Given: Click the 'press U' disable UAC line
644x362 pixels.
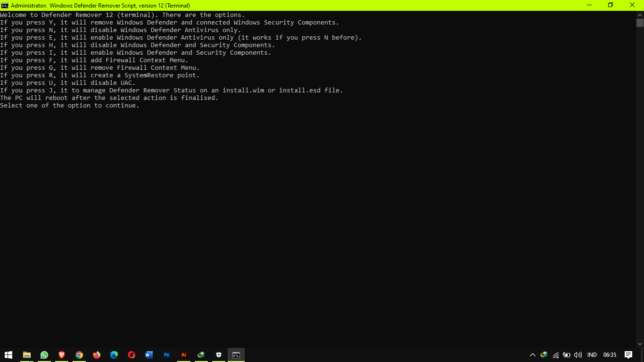Looking at the screenshot, I should (x=68, y=83).
